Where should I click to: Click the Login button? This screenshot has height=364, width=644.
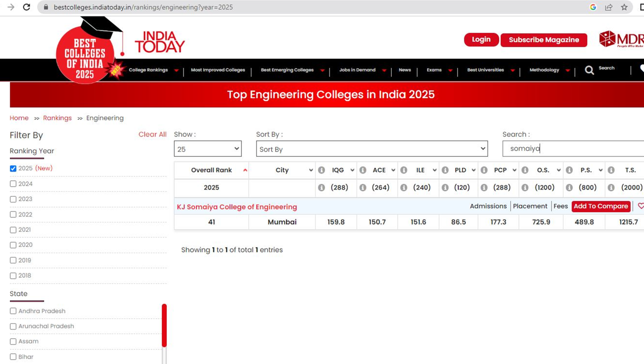click(x=481, y=39)
